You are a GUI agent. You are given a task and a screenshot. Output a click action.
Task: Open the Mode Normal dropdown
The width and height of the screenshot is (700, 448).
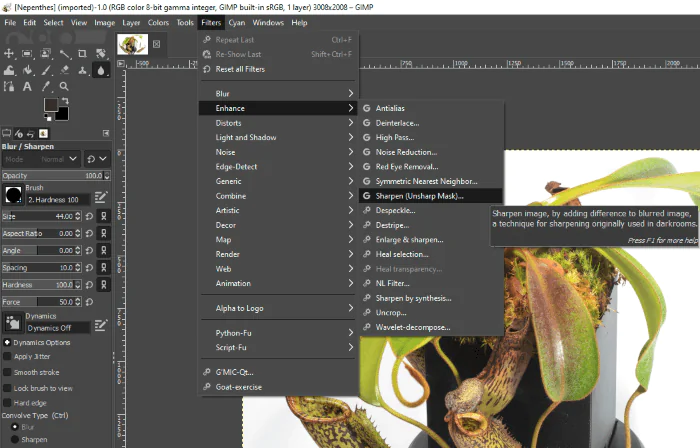(x=41, y=159)
